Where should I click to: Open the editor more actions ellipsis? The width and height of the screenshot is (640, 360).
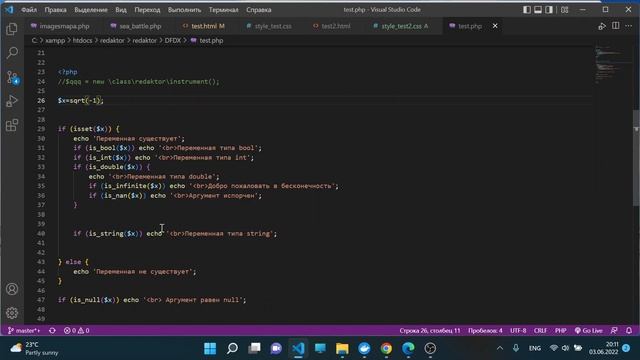pyautogui.click(x=629, y=26)
